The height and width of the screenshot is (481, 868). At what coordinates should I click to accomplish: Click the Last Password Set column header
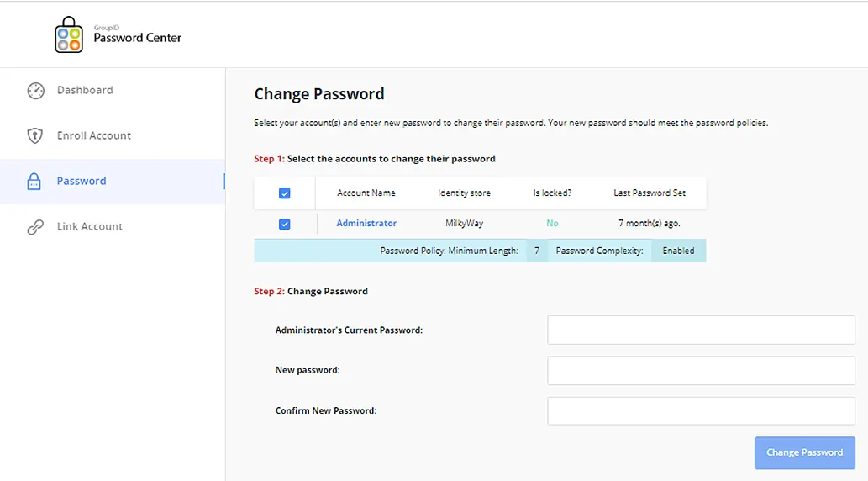pyautogui.click(x=650, y=193)
